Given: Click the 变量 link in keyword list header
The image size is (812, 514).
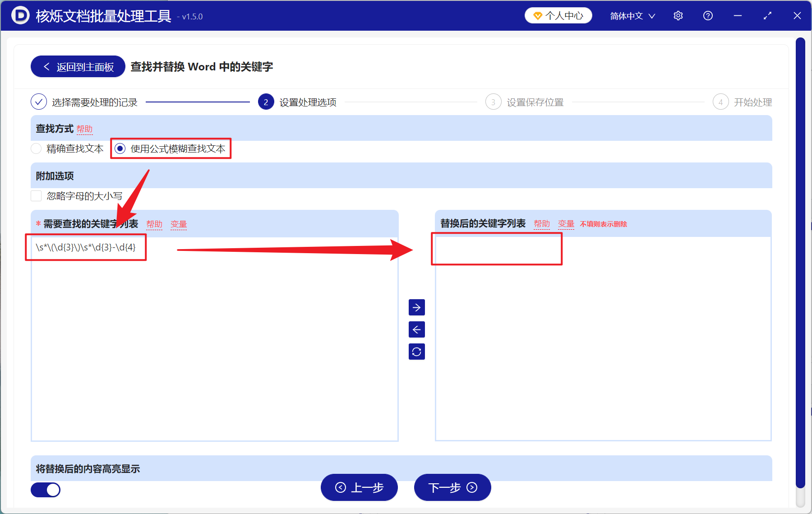Looking at the screenshot, I should [x=178, y=223].
